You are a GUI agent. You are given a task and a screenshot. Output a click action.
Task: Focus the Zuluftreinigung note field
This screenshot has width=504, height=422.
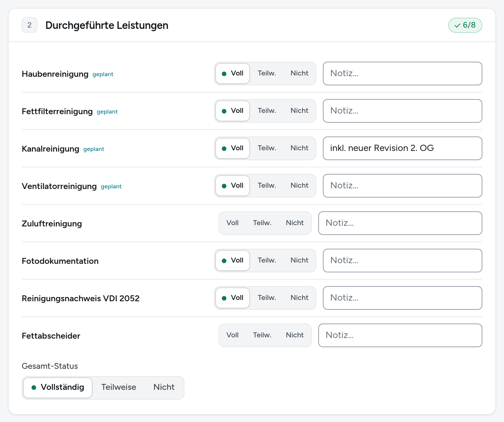pyautogui.click(x=400, y=223)
